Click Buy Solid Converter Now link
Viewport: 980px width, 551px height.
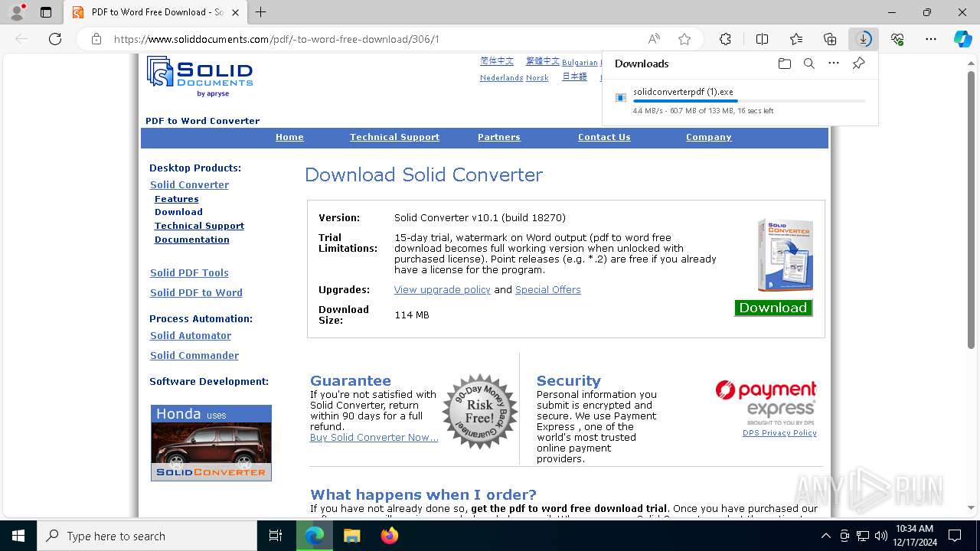374,438
